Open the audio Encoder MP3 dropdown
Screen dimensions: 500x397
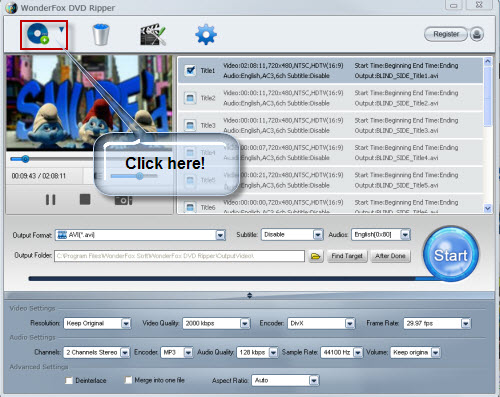[188, 352]
